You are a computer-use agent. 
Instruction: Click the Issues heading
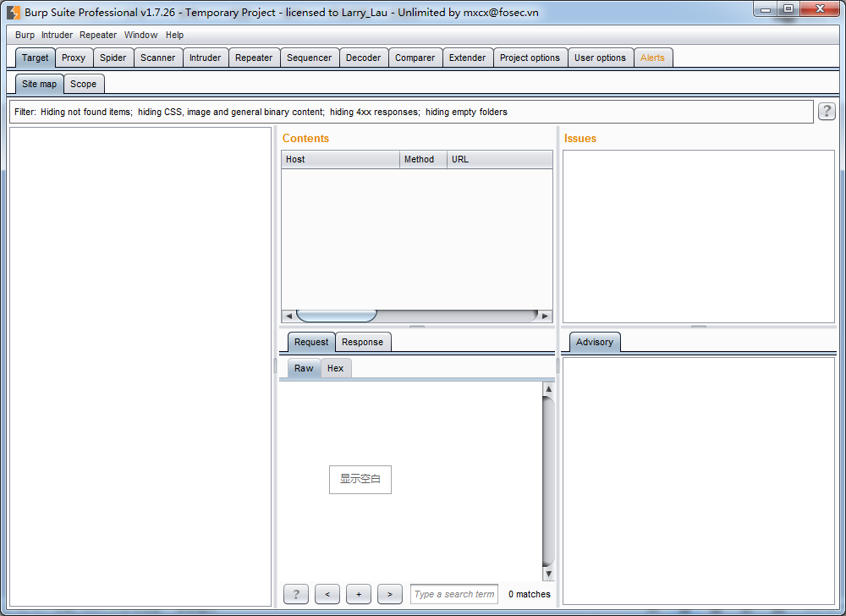580,138
